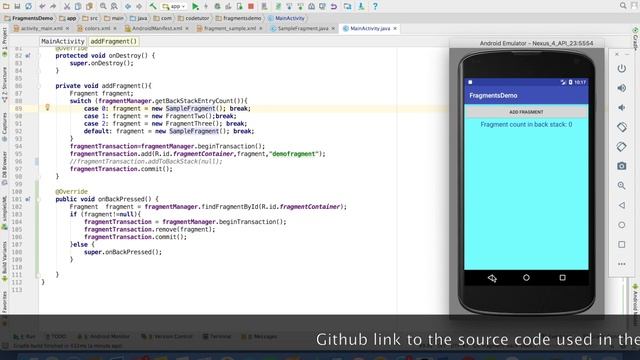Open Search Everywhere magnifier at top right
640x360 pixels.
click(623, 6)
